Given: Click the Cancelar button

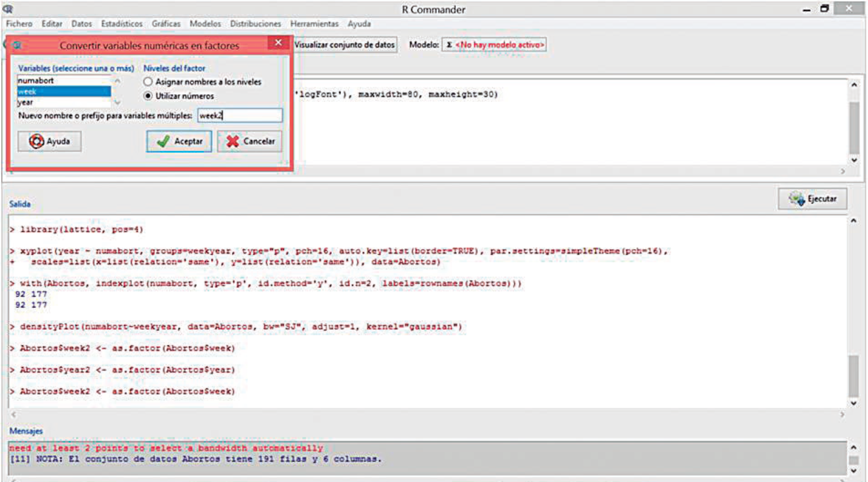Looking at the screenshot, I should click(250, 141).
